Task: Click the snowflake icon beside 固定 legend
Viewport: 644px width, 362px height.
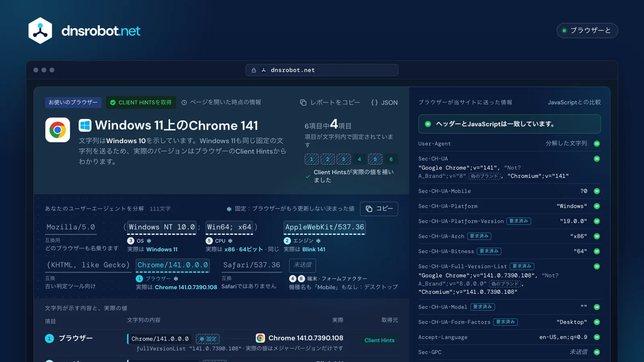Action: click(x=229, y=209)
